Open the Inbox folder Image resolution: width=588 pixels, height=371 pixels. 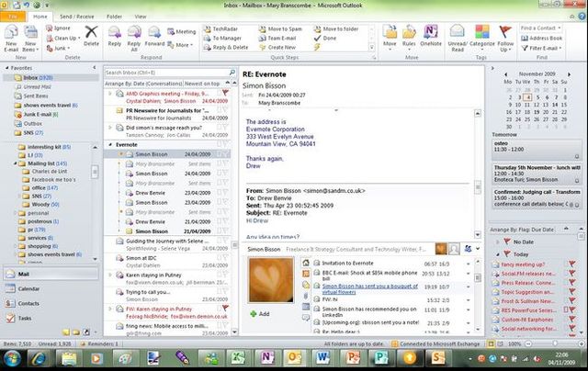(51, 77)
